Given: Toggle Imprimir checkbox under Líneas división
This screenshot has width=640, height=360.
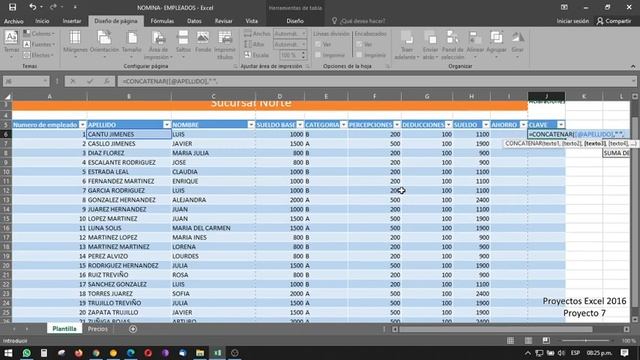Looking at the screenshot, I should pos(318,55).
